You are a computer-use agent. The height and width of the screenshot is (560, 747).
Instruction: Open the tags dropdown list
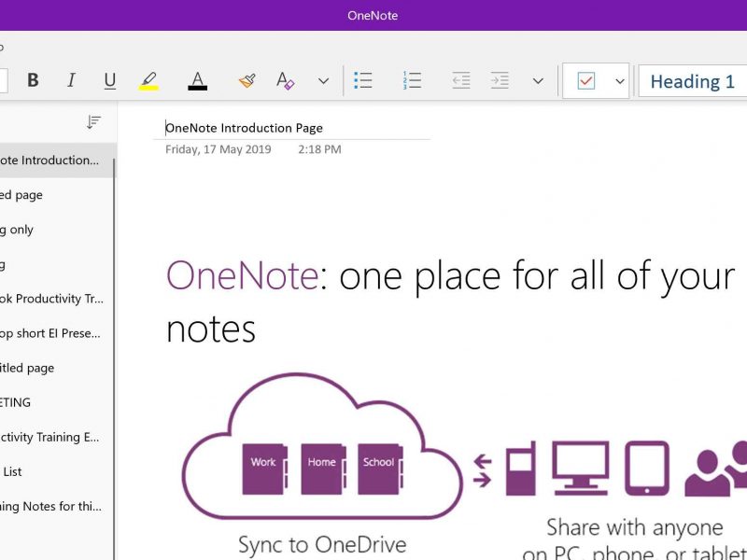[620, 81]
